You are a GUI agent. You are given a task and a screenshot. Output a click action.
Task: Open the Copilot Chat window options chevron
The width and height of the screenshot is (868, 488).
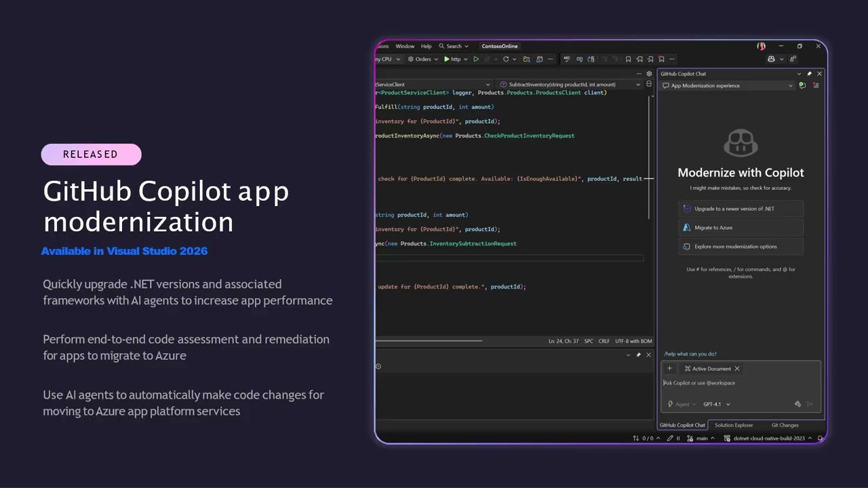pyautogui.click(x=799, y=74)
